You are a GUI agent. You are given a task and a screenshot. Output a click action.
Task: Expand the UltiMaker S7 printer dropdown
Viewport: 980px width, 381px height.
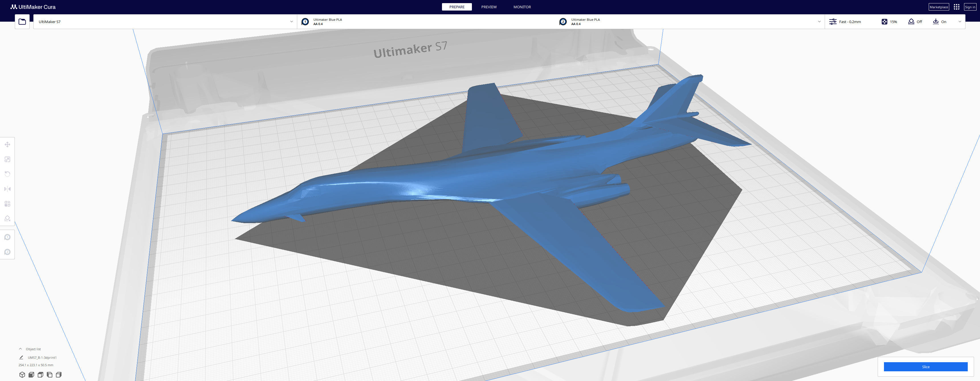click(x=292, y=22)
